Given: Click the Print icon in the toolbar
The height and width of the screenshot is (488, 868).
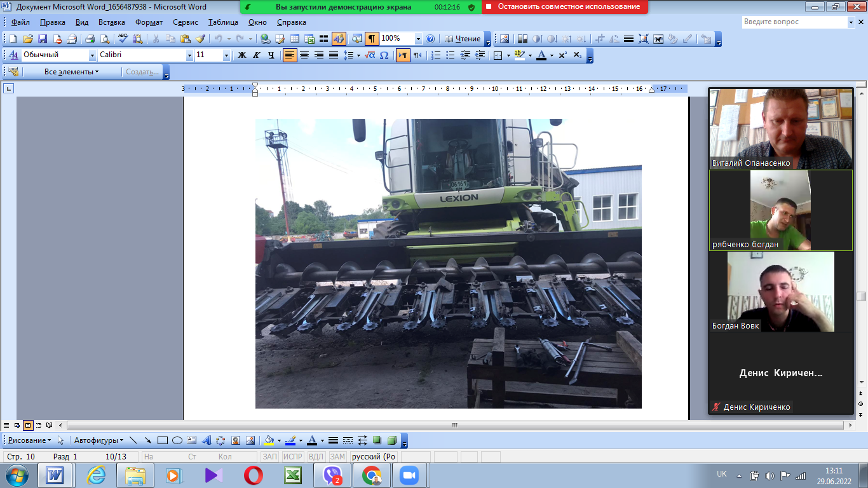Looking at the screenshot, I should [90, 39].
